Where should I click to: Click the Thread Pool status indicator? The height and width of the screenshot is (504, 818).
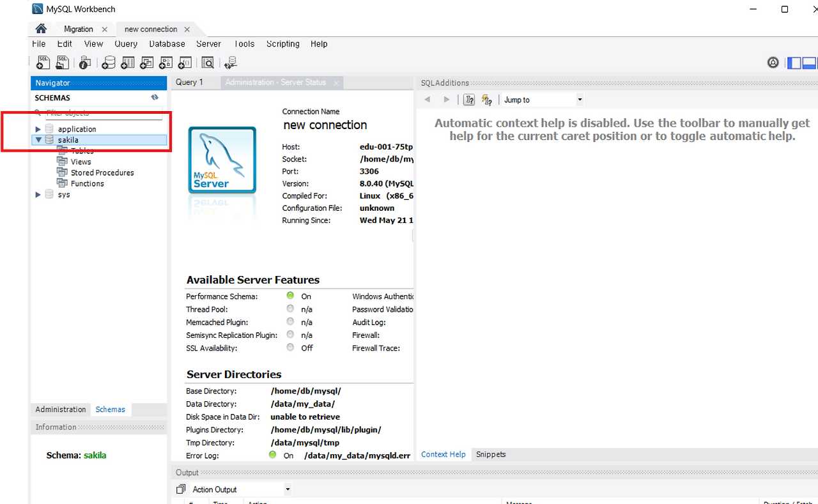point(290,309)
